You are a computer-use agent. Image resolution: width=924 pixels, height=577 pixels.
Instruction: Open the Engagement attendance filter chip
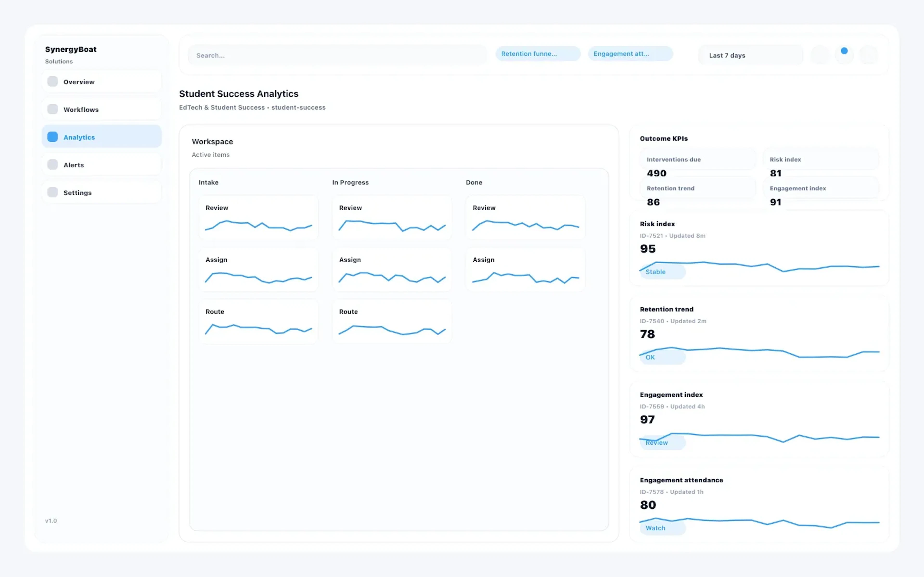(630, 53)
